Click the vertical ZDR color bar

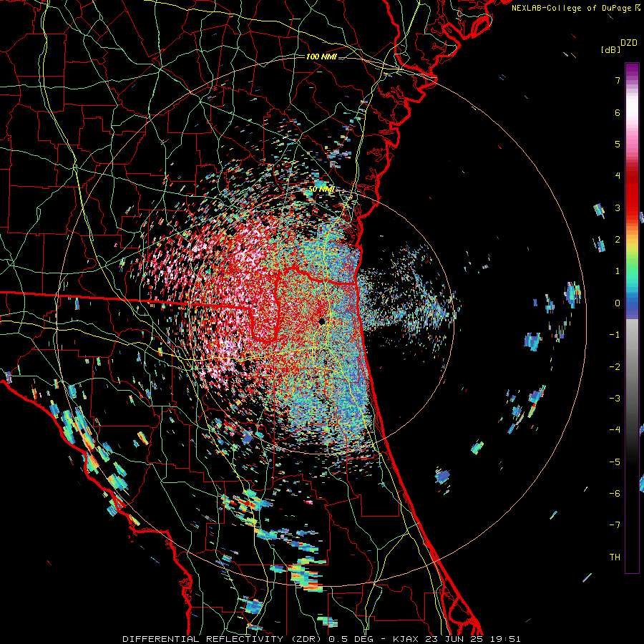click(x=632, y=318)
